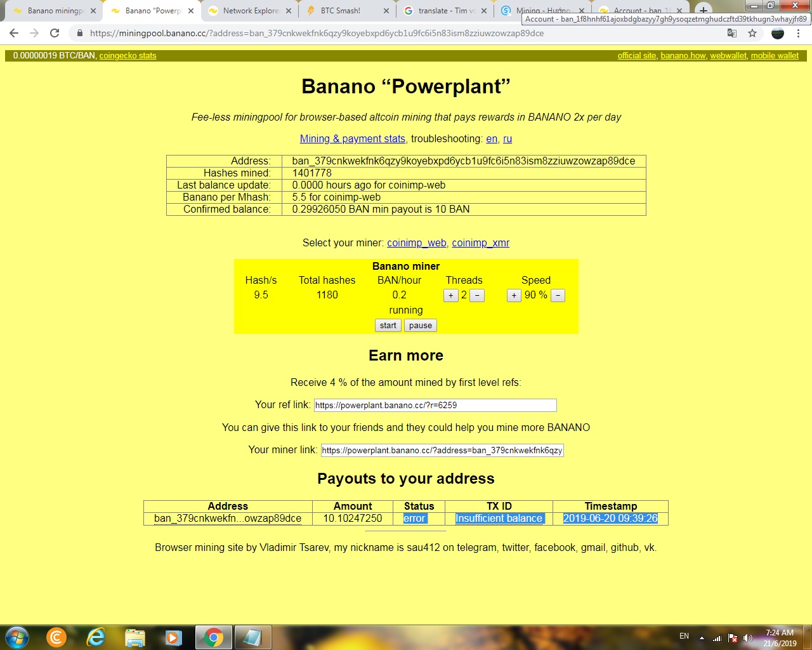Viewport: 812px width, 650px height.
Task: Select the coinimp_xmr miner
Action: (x=481, y=243)
